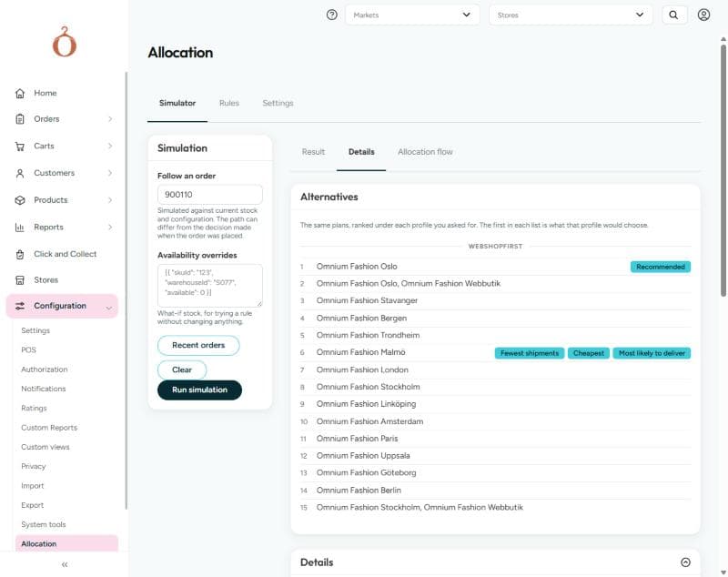
Task: Collapse the Configuration menu chevron
Action: pos(108,308)
